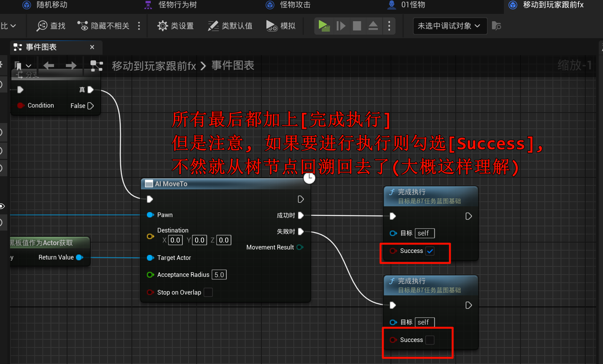This screenshot has width=603, height=364.
Task: Click the forward arrow in graph navigation
Action: [71, 66]
